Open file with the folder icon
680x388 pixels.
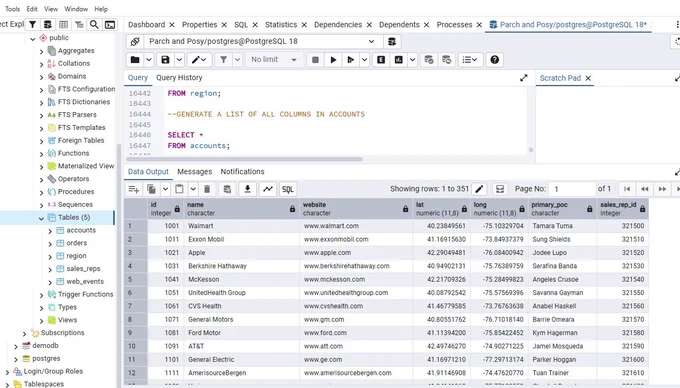pyautogui.click(x=135, y=60)
